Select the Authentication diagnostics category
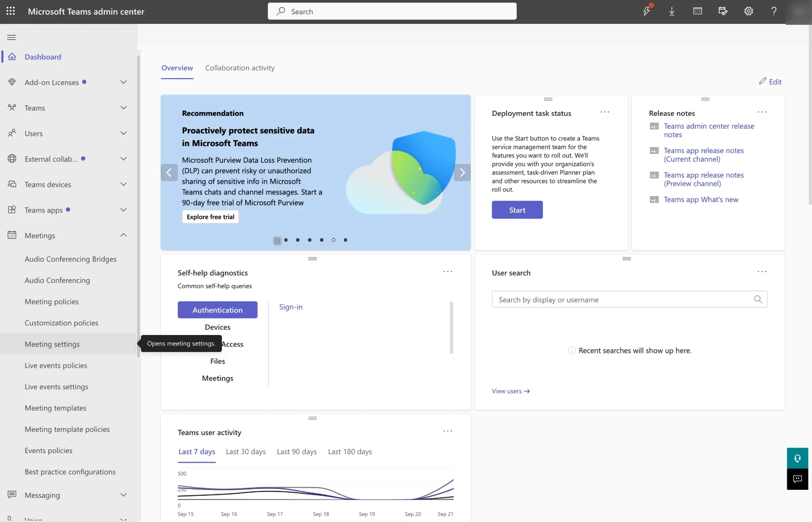Viewport: 812px width, 522px height. pyautogui.click(x=218, y=310)
